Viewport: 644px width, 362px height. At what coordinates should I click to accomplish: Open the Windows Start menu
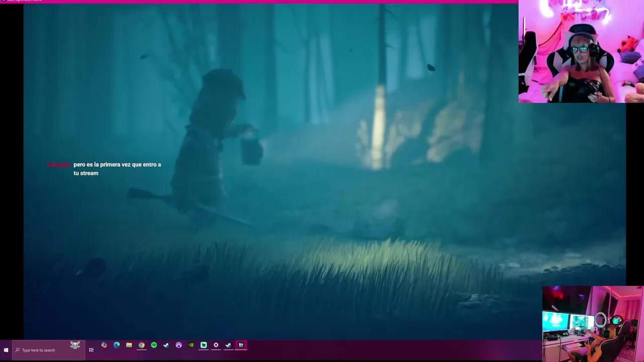point(6,350)
